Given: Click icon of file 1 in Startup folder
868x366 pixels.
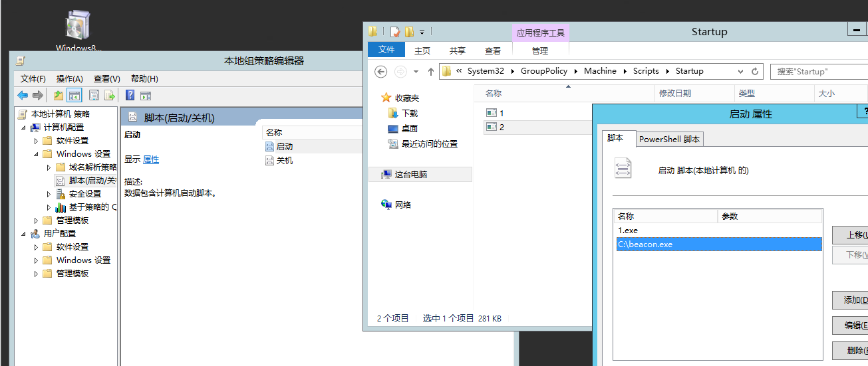Looking at the screenshot, I should [x=492, y=113].
